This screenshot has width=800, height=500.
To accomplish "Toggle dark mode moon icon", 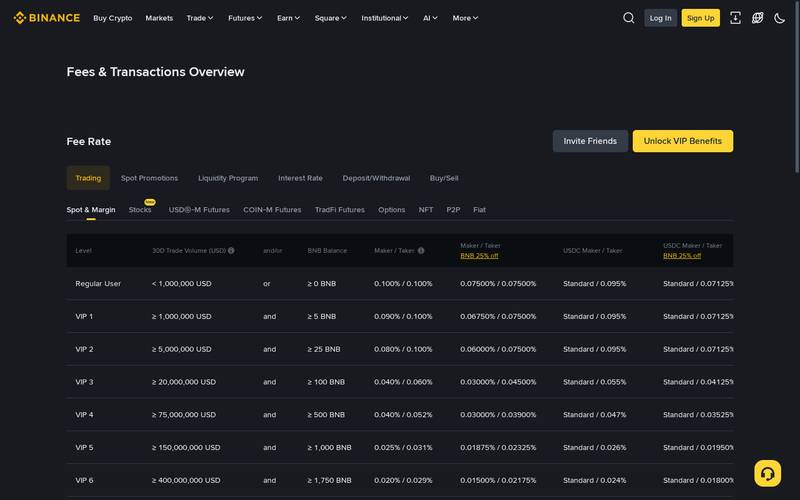I will click(780, 18).
